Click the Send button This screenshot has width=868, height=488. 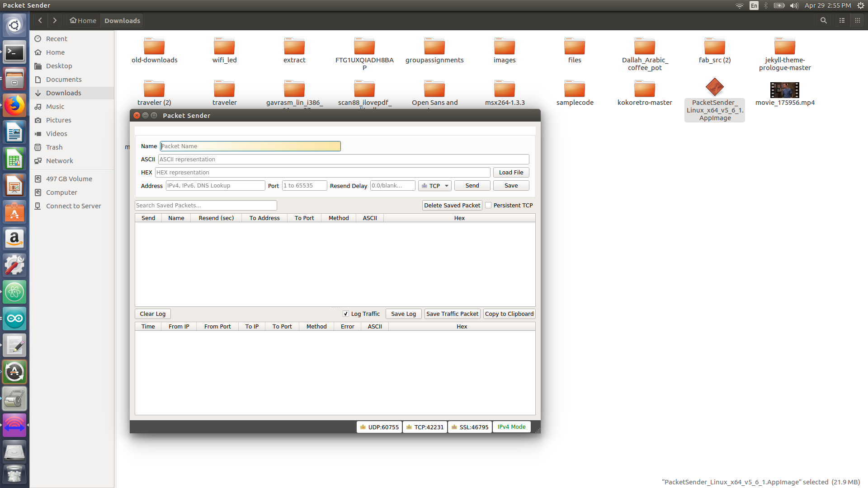pos(472,186)
